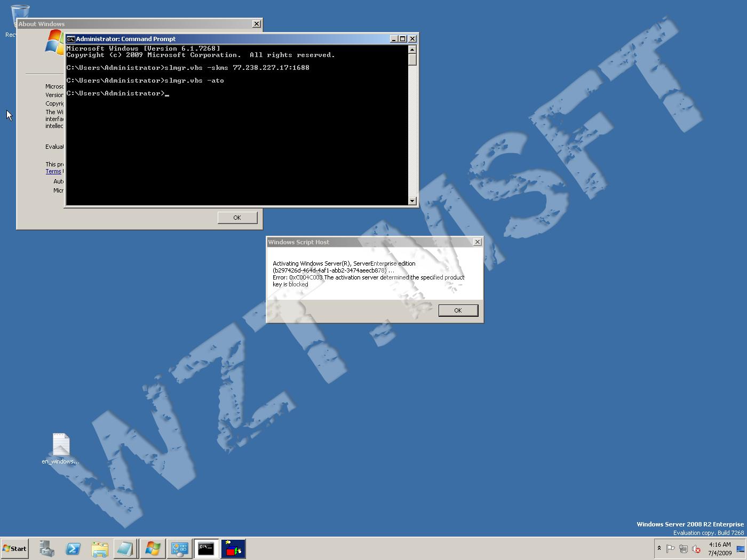Open Command Prompt system menu icon
747x560 pixels.
70,39
